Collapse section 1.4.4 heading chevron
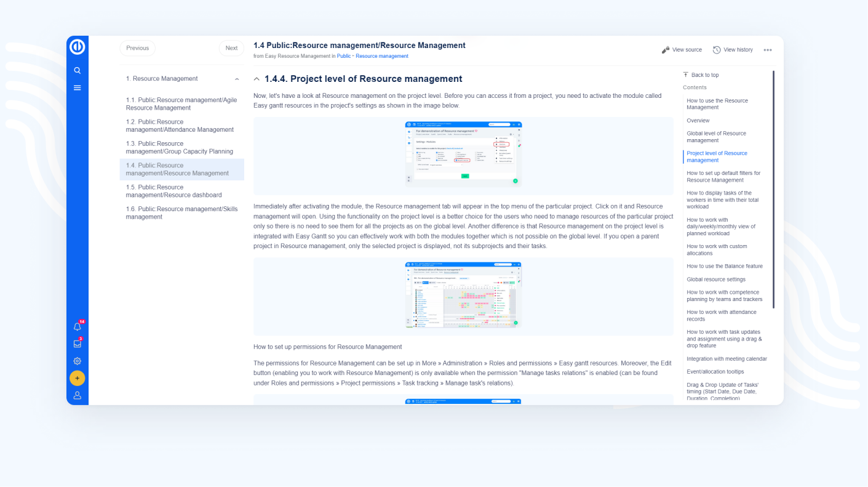The width and height of the screenshot is (868, 487). pos(257,79)
